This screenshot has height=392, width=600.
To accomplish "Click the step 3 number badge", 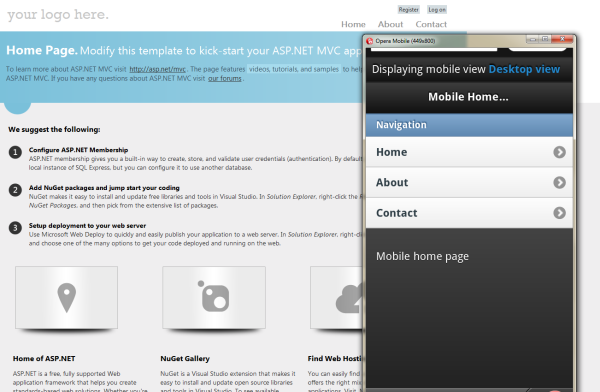I will pos(15,228).
